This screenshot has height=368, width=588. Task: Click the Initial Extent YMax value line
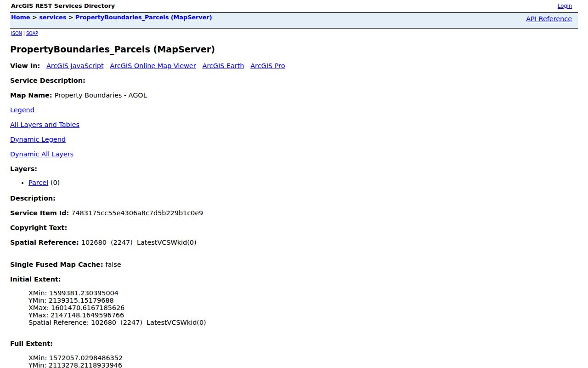(x=76, y=315)
